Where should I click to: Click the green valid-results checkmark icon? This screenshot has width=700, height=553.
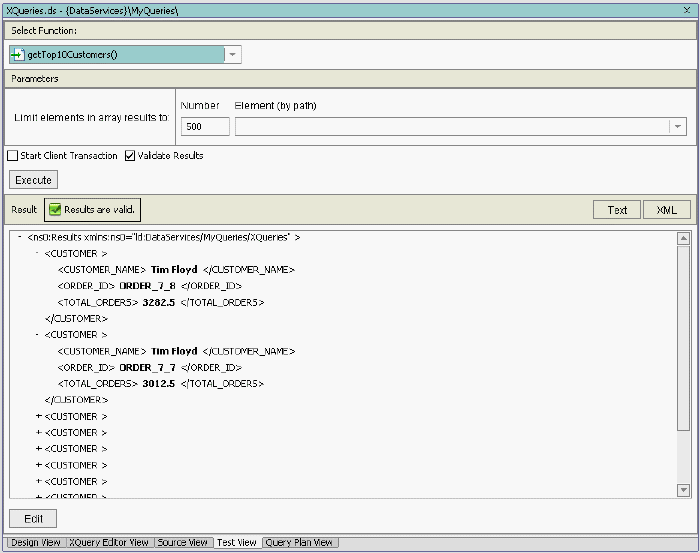point(54,209)
